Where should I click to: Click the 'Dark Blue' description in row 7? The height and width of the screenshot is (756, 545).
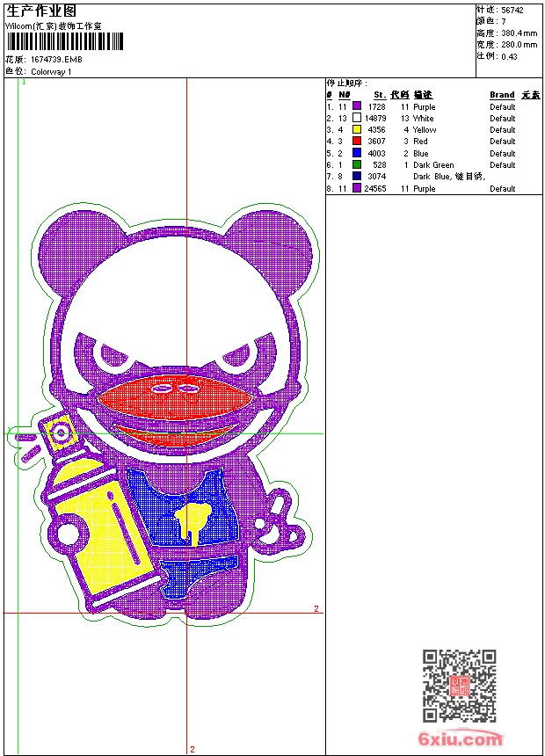coord(432,177)
